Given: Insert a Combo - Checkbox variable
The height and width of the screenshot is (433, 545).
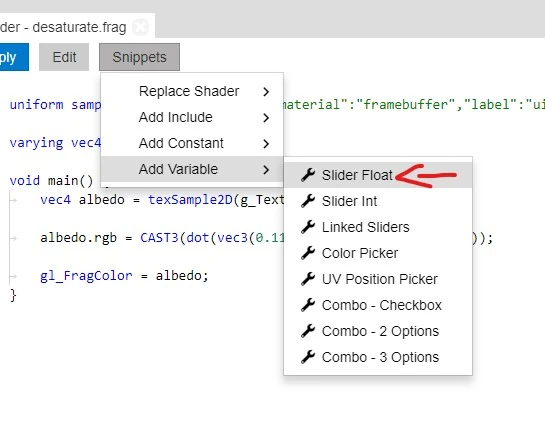Looking at the screenshot, I should (378, 305).
